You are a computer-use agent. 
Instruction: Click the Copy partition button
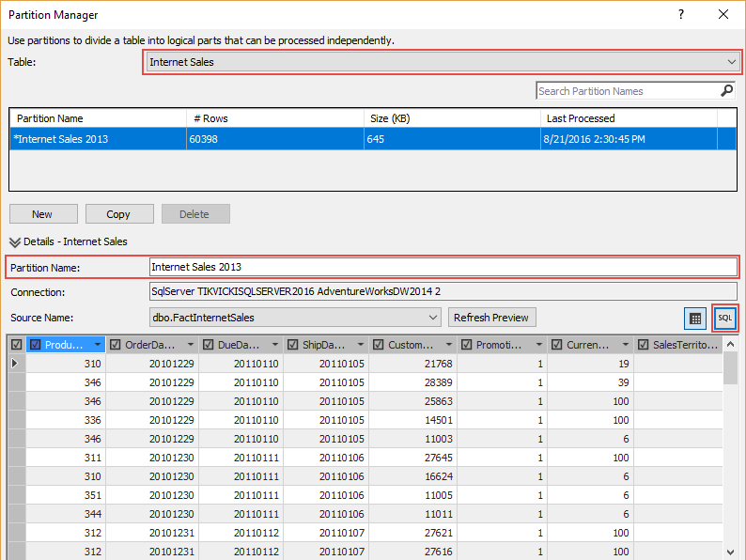pos(119,214)
